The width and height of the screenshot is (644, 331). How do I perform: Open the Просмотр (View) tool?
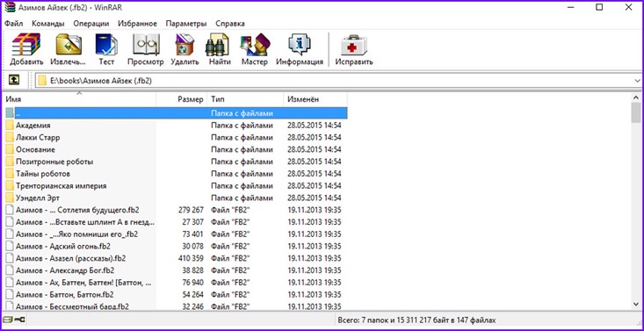click(145, 49)
